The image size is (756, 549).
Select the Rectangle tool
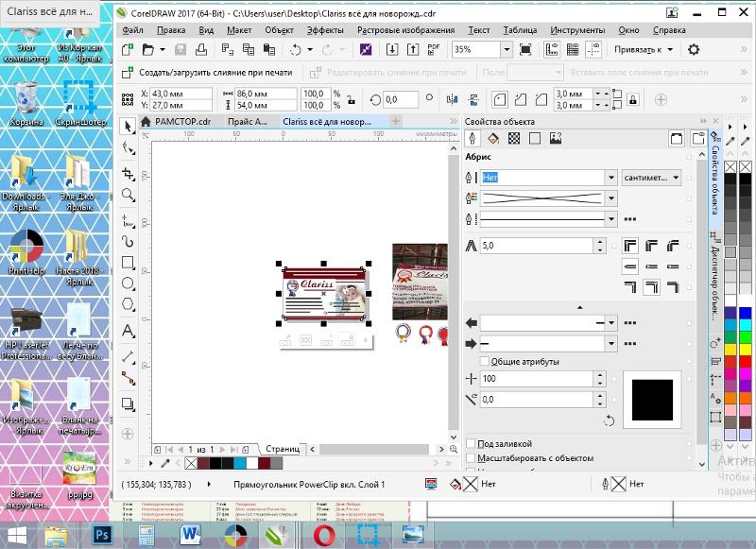pos(129,263)
